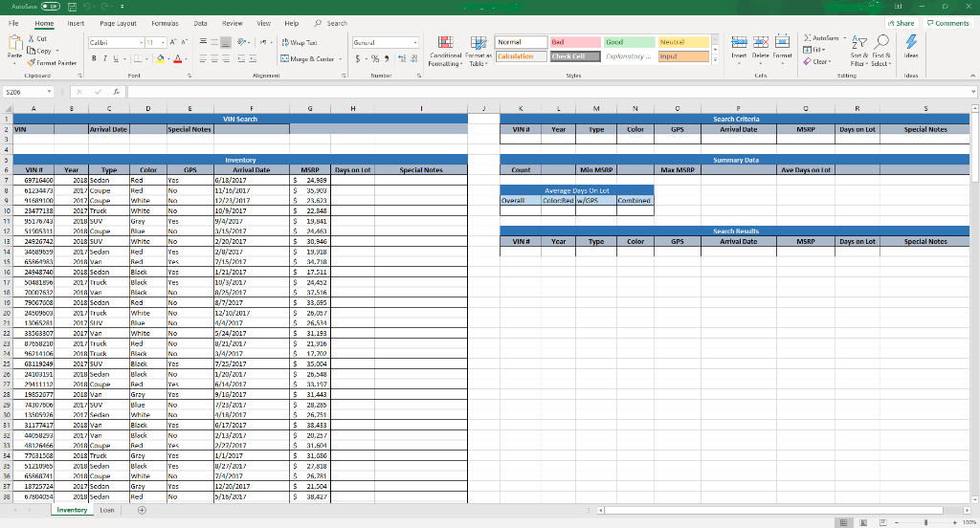The height and width of the screenshot is (528, 980).
Task: Open Format as Table gallery
Action: [x=479, y=52]
